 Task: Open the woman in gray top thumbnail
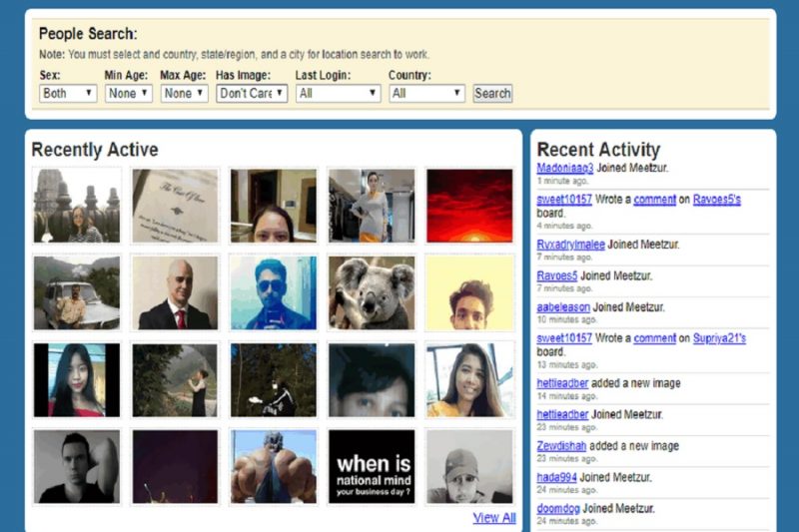point(372,206)
